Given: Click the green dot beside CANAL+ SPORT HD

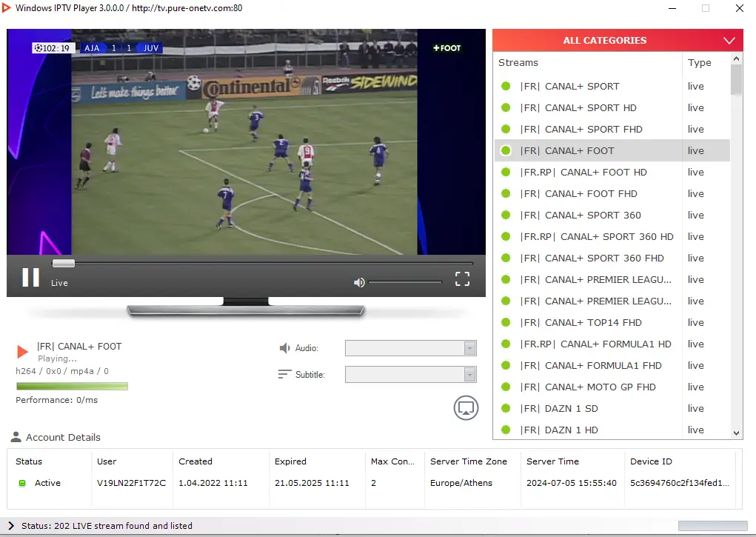Looking at the screenshot, I should pos(506,107).
